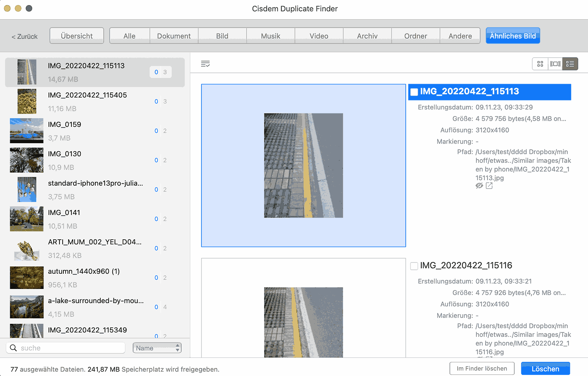Select the Ähnliches Bild tab
Image resolution: width=588 pixels, height=376 pixels.
tap(513, 36)
